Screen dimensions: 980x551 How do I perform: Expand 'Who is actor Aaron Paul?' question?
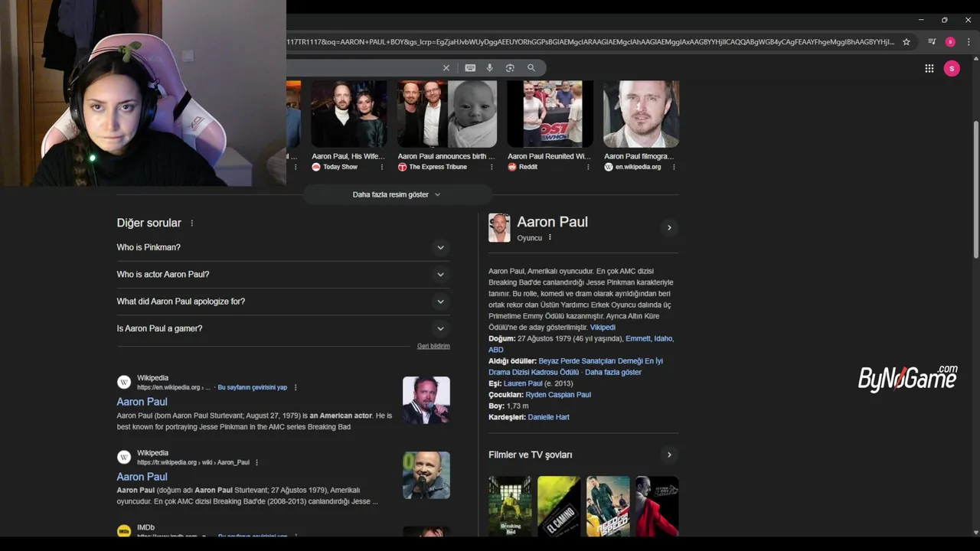(283, 275)
